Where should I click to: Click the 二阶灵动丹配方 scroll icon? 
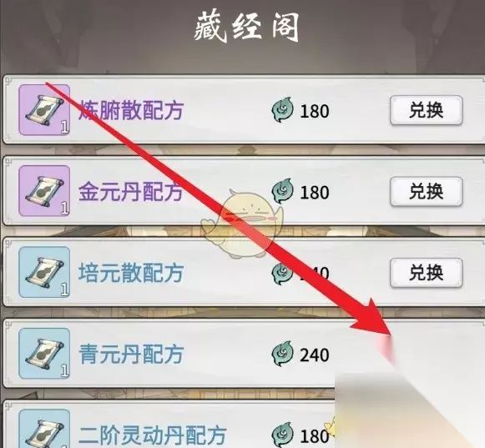(44, 429)
